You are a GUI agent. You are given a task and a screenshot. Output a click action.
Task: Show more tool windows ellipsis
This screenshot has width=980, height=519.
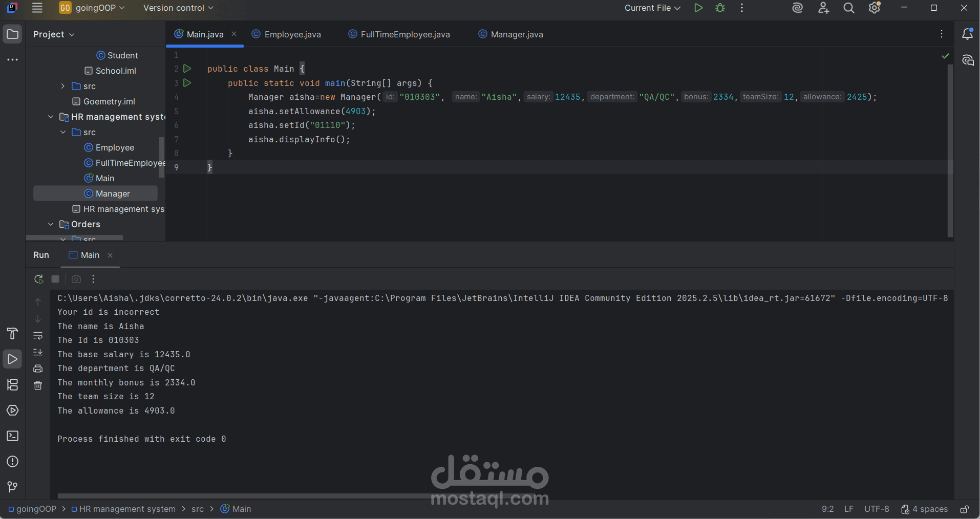12,60
